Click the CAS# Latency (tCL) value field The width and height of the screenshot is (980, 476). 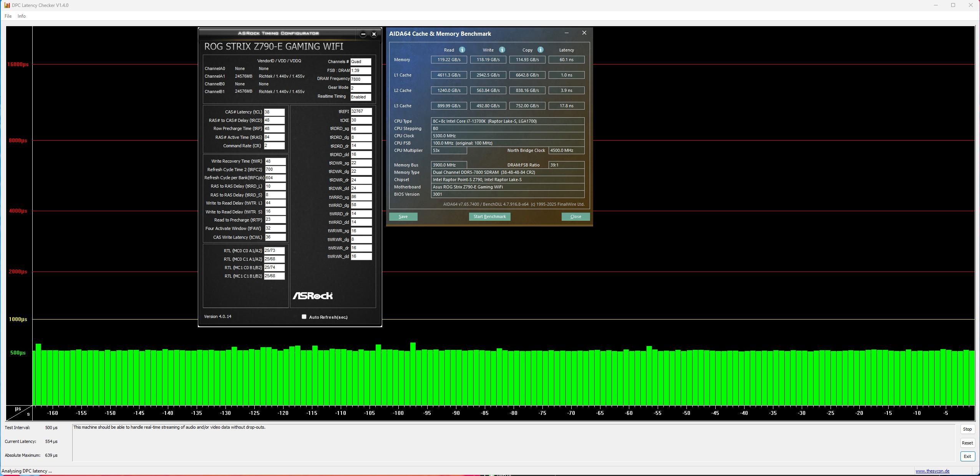click(274, 112)
